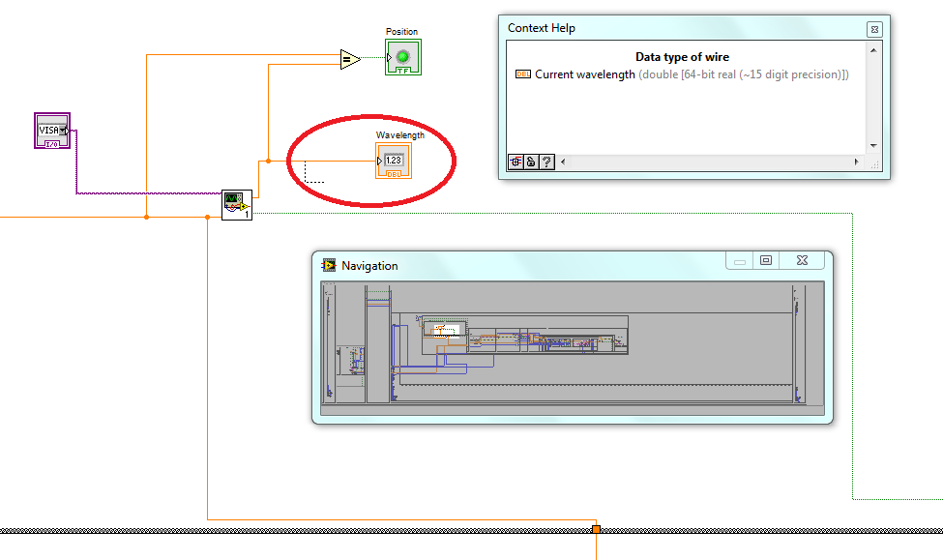This screenshot has height=560, width=943.
Task: Click the Lock Context Help button
Action: (531, 162)
